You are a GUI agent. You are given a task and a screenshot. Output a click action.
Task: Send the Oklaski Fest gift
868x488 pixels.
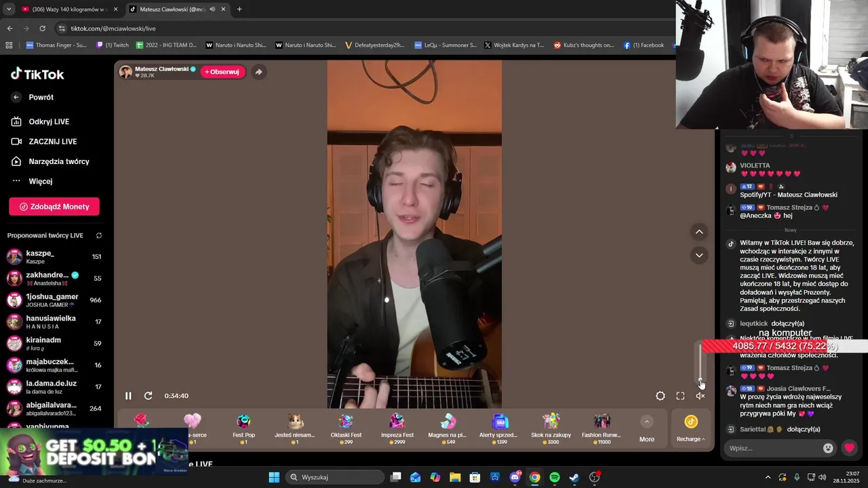(x=346, y=428)
